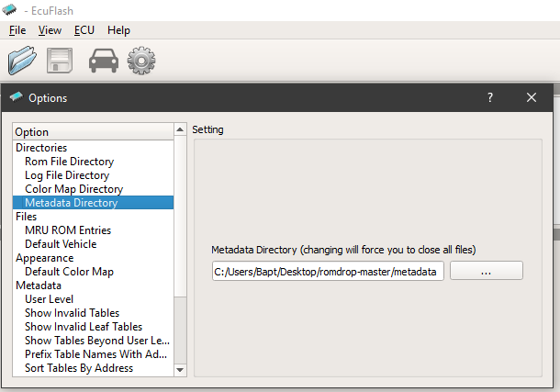The image size is (560, 392).
Task: Close the Options dialog
Action: pos(532,97)
